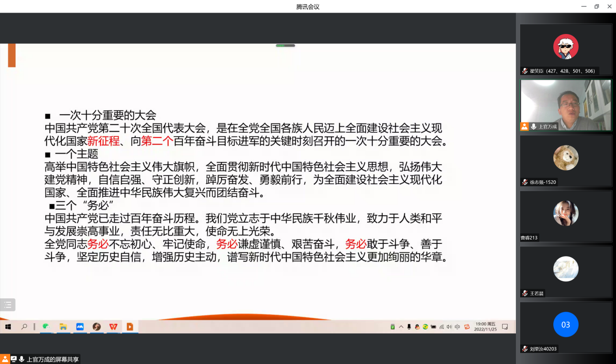Open the taskbar search magnifier

pos(24,327)
